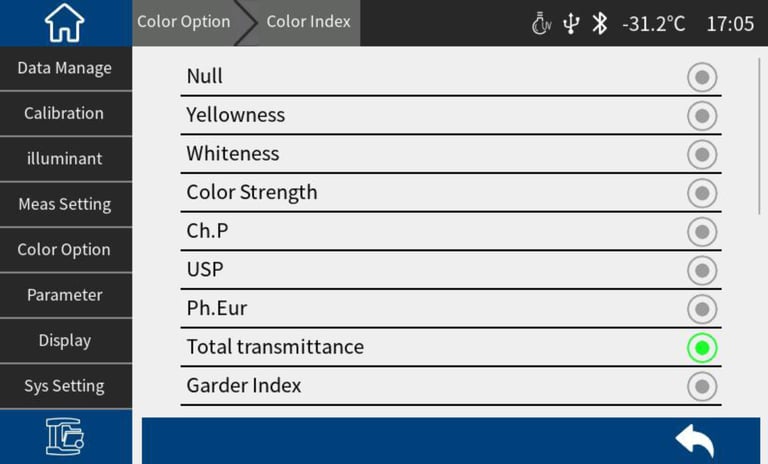768x464 pixels.
Task: Select the Yellowness radio button
Action: pos(702,116)
